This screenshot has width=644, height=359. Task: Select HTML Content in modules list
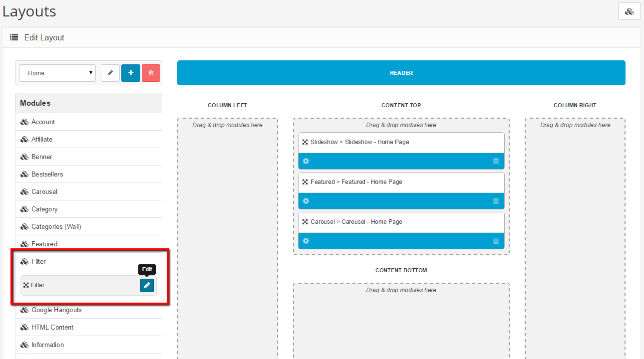pyautogui.click(x=52, y=327)
